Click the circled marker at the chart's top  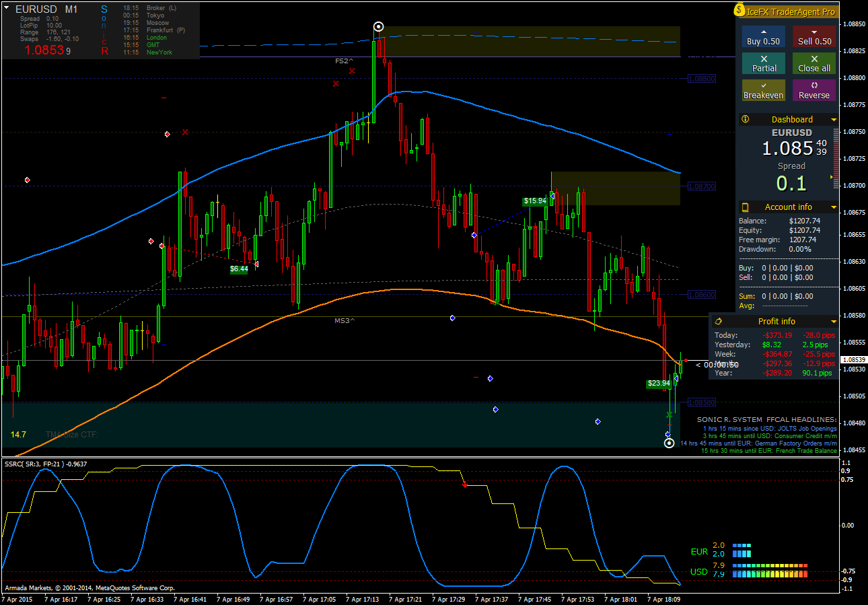tap(378, 27)
